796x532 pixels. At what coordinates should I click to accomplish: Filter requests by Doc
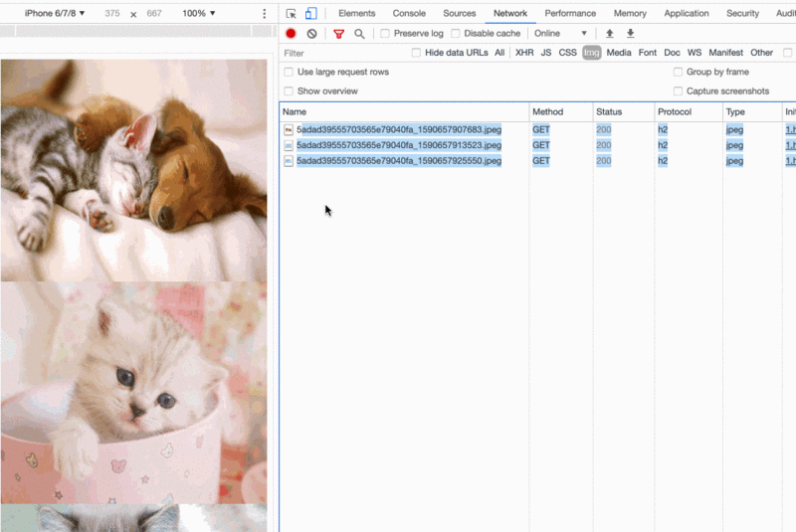click(x=672, y=53)
